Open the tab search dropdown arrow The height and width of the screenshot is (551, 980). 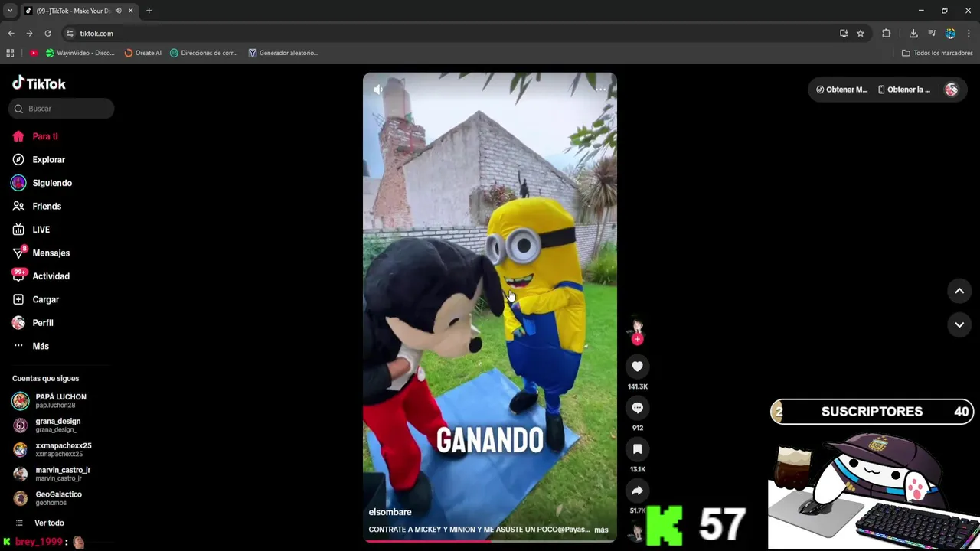[9, 11]
